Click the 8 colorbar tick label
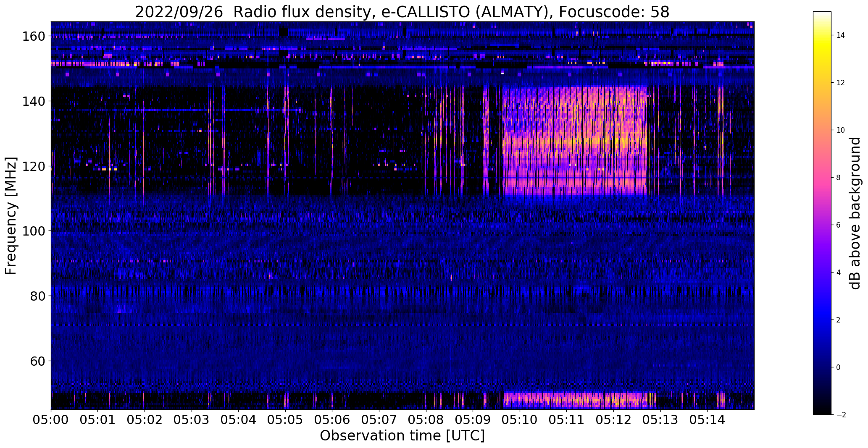868x448 pixels. (839, 178)
